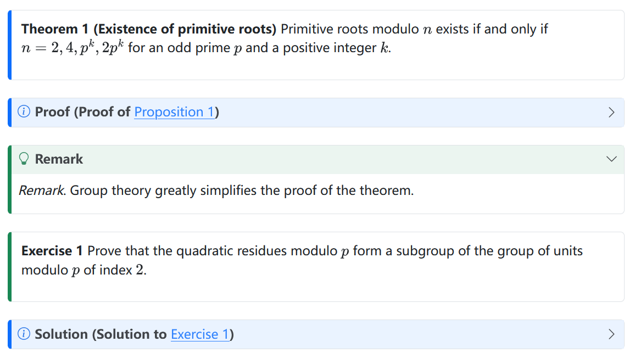Click the bold "Exercise 1" label in green box
Image resolution: width=635 pixels, height=364 pixels.
52,251
